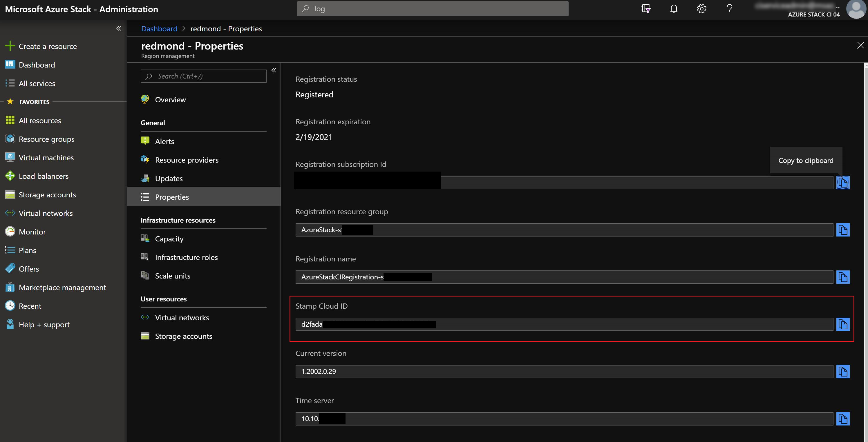Click the Resource providers icon
This screenshot has width=868, height=442.
point(145,159)
